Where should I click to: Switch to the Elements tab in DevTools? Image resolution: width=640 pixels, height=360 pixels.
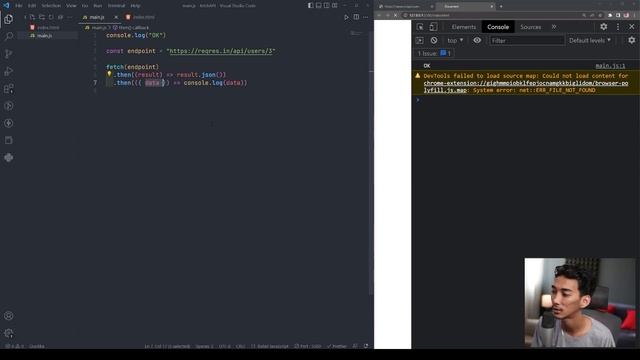[x=464, y=27]
